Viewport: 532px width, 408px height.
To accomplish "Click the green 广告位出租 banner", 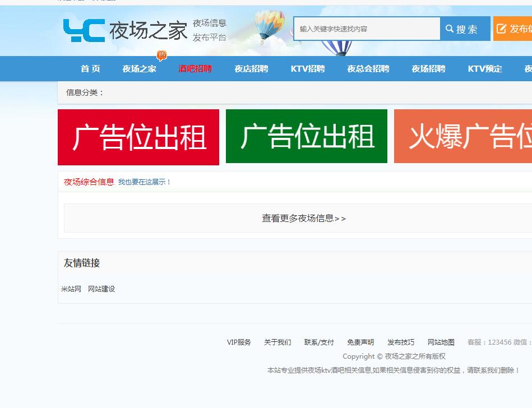I will click(x=307, y=136).
